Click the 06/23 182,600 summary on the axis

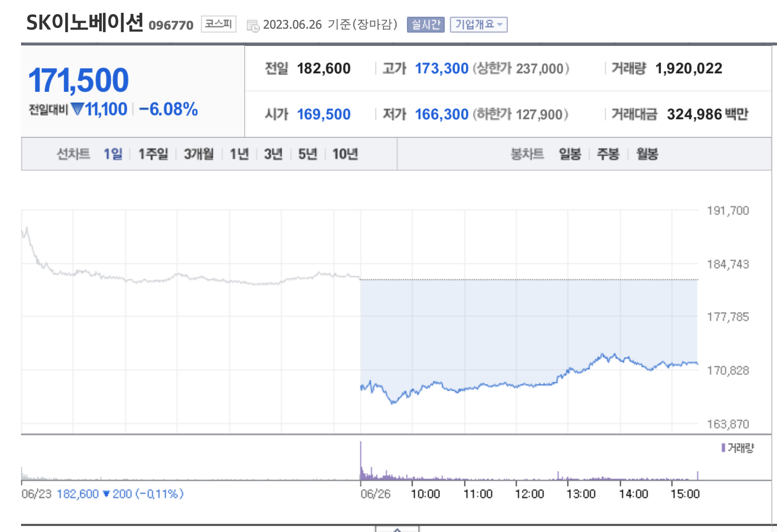pos(103,494)
